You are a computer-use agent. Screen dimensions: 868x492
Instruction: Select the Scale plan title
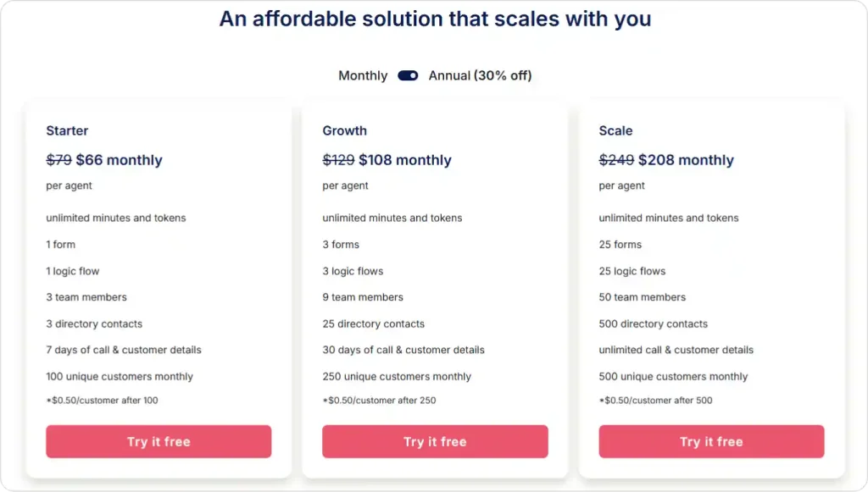(x=615, y=130)
